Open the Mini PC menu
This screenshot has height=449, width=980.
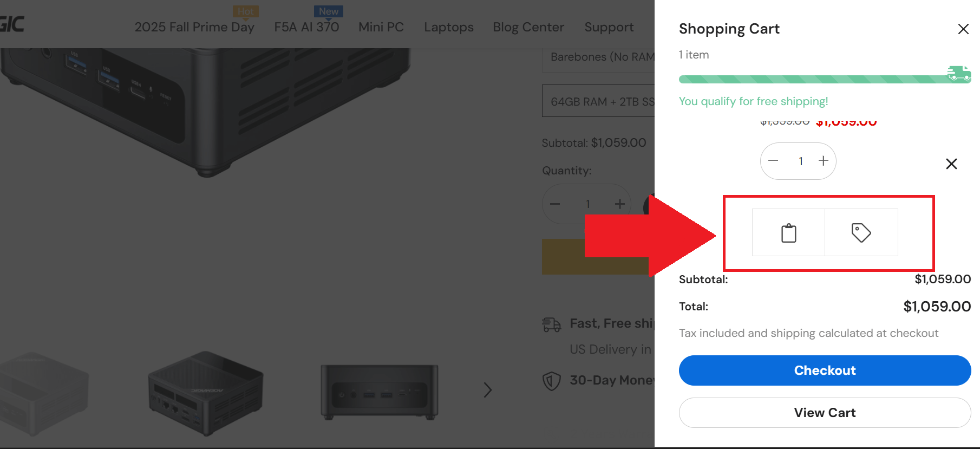point(381,27)
